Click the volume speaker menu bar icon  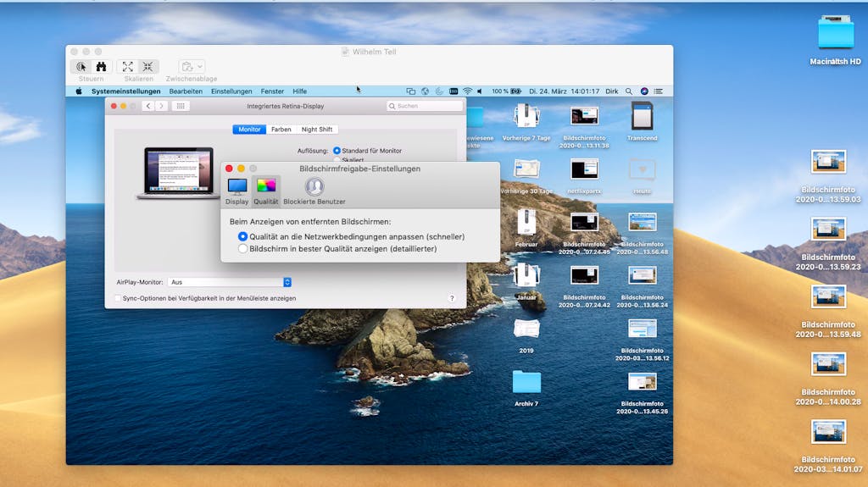click(x=480, y=91)
